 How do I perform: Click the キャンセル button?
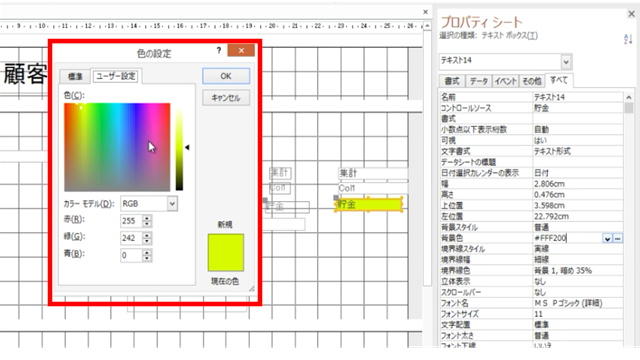coord(226,98)
